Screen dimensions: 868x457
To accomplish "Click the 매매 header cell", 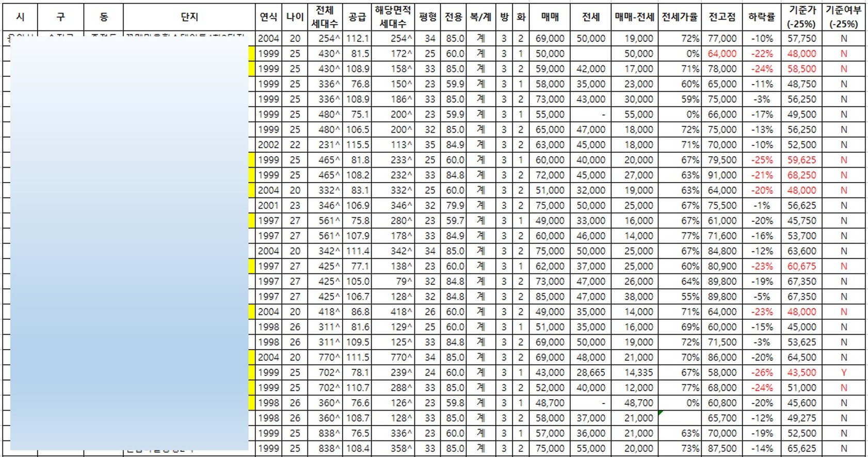I will (x=550, y=17).
